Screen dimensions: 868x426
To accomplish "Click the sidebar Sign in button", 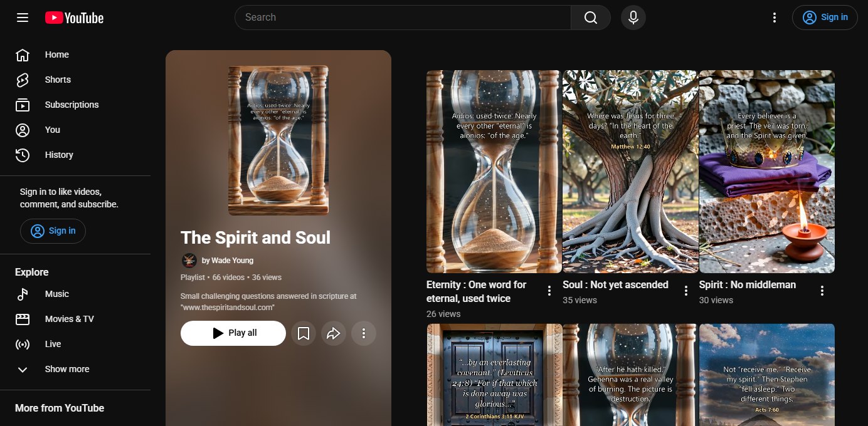I will (53, 231).
